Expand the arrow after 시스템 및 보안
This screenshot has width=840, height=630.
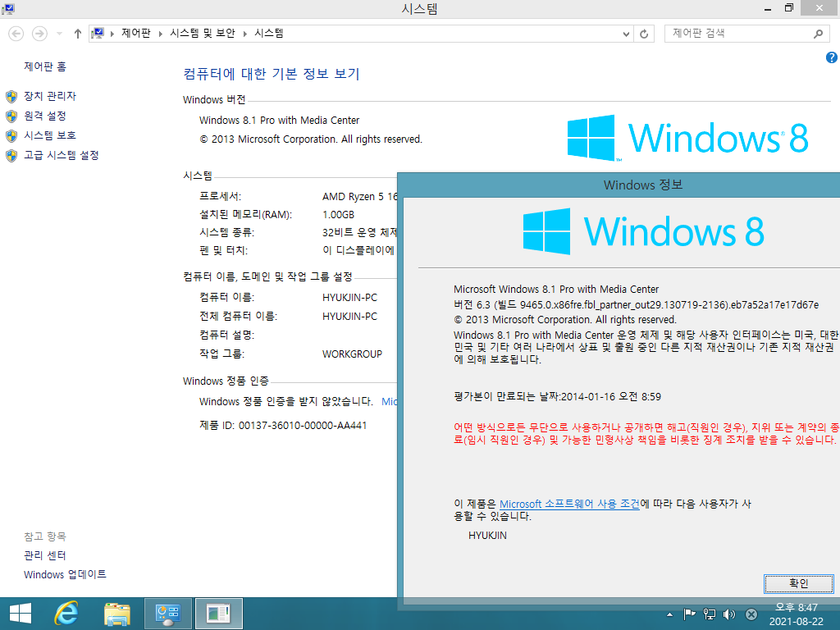(x=244, y=34)
